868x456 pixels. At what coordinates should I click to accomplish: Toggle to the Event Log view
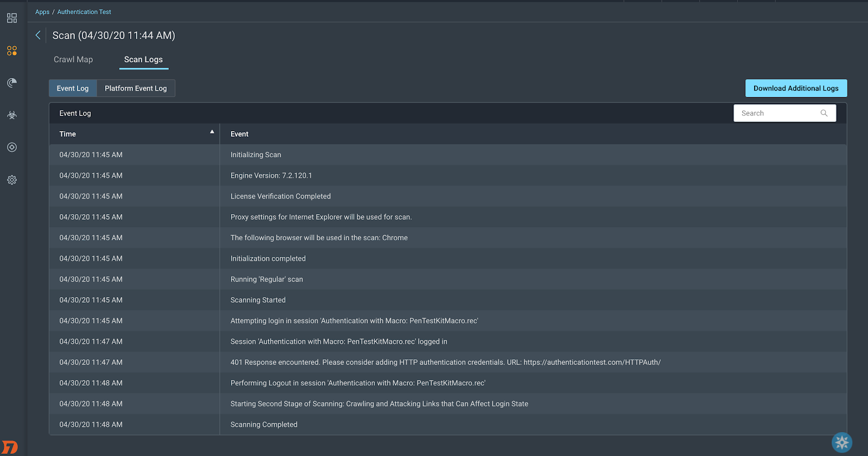coord(73,88)
